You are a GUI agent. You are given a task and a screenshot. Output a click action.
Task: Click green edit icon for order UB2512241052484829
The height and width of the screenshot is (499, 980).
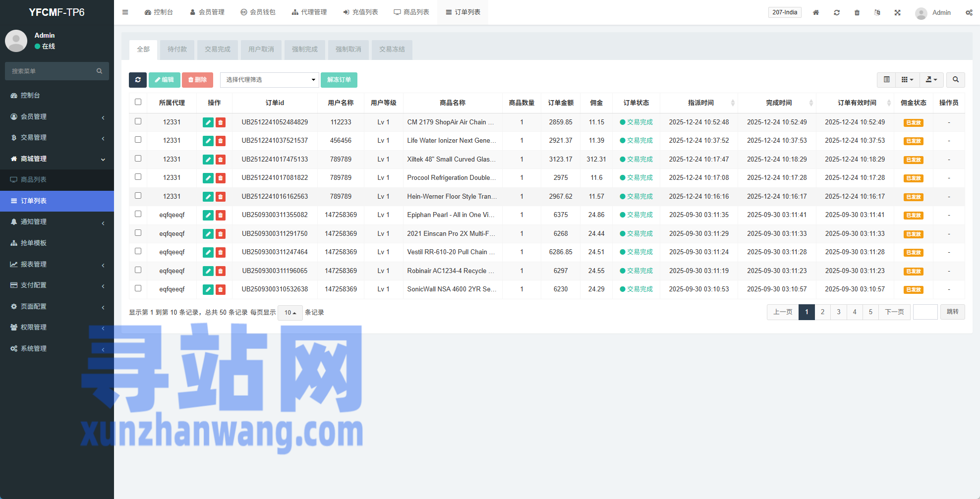(208, 122)
